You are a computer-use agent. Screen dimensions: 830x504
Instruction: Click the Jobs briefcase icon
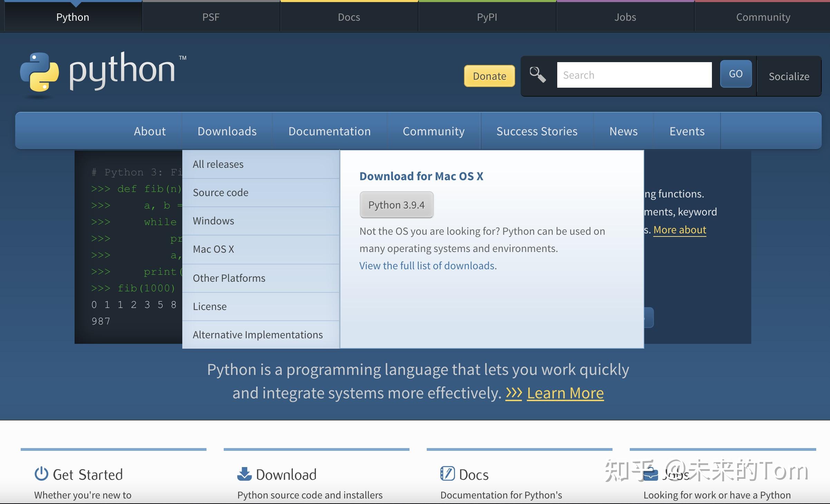pos(650,474)
